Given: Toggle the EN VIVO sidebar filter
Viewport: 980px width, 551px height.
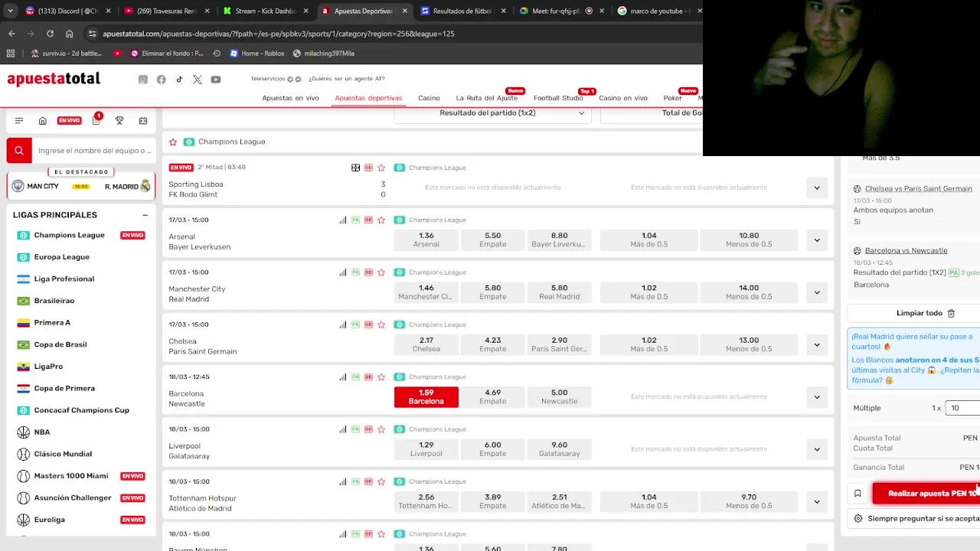Looking at the screenshot, I should (x=69, y=121).
